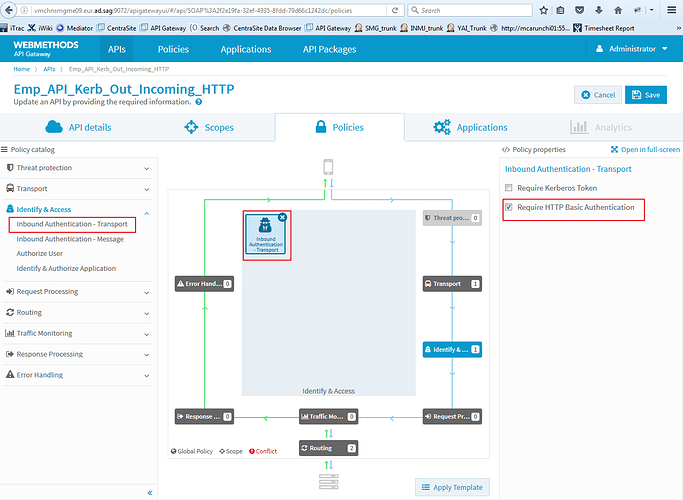Open the Mediator bookmark

[74, 28]
